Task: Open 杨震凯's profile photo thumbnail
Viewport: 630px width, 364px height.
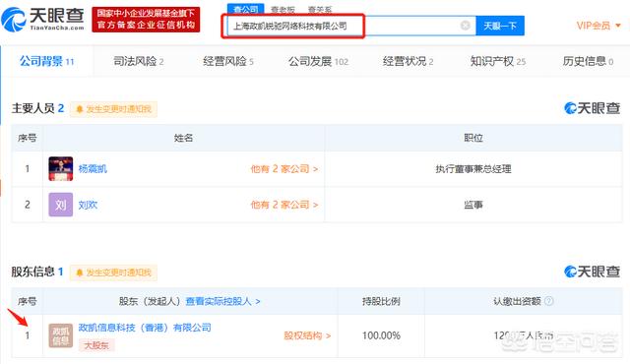Action: click(x=61, y=169)
